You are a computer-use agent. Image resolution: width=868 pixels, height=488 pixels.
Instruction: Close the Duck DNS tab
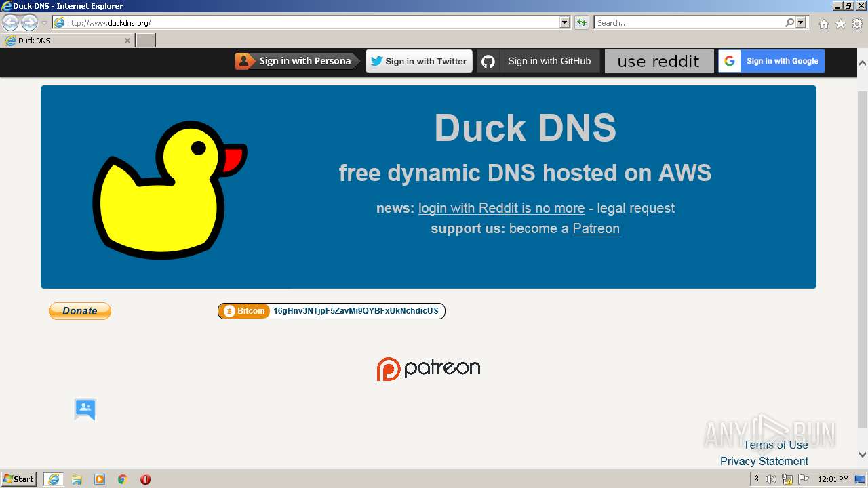tap(127, 41)
